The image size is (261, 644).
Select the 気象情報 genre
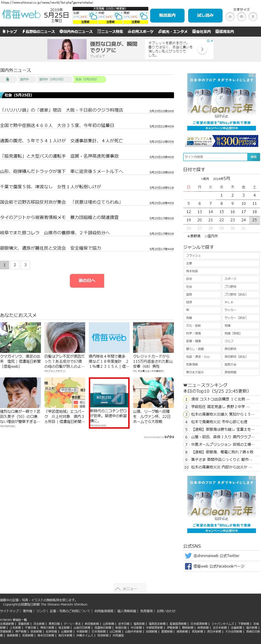202,365
